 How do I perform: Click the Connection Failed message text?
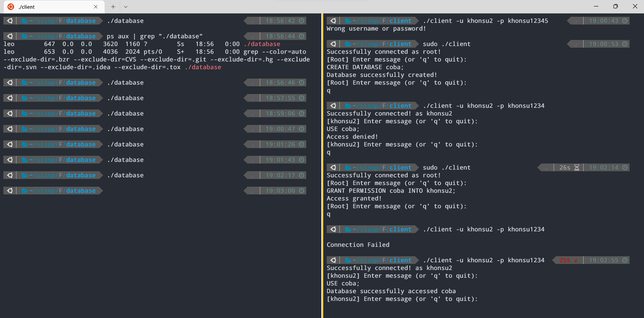tap(358, 244)
